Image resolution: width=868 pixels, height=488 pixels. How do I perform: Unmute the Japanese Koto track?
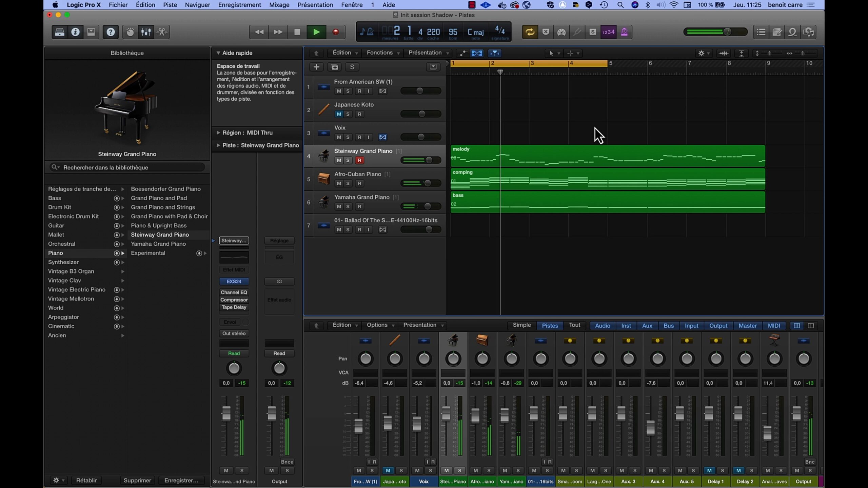click(339, 114)
